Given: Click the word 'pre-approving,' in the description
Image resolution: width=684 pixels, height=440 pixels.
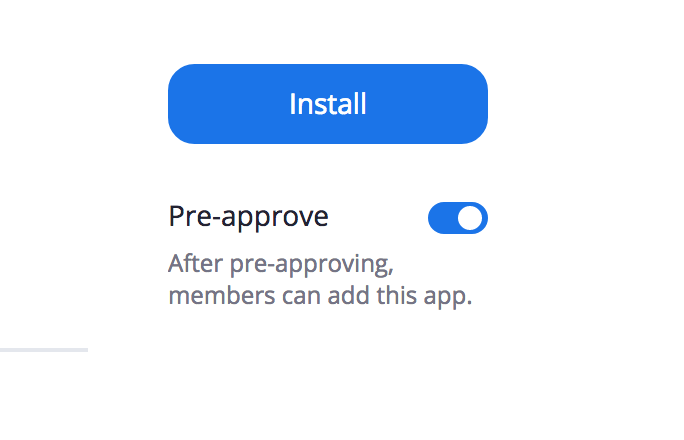Looking at the screenshot, I should tap(311, 265).
